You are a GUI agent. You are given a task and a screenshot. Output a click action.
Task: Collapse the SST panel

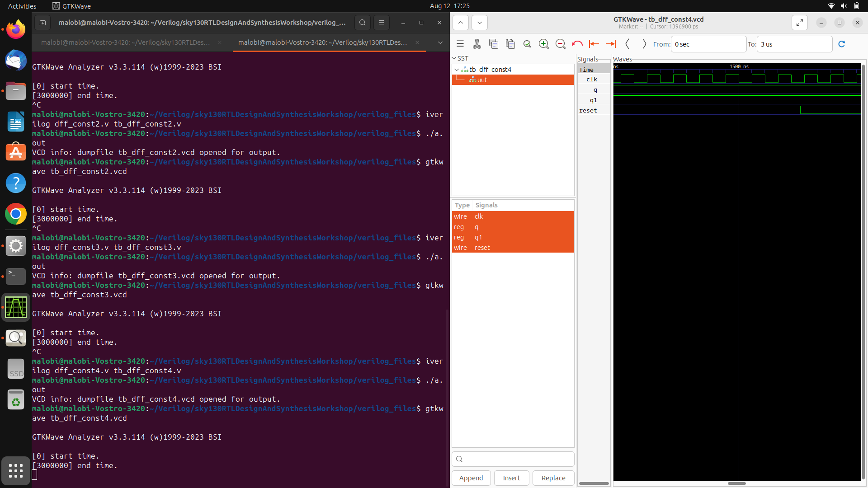click(454, 58)
